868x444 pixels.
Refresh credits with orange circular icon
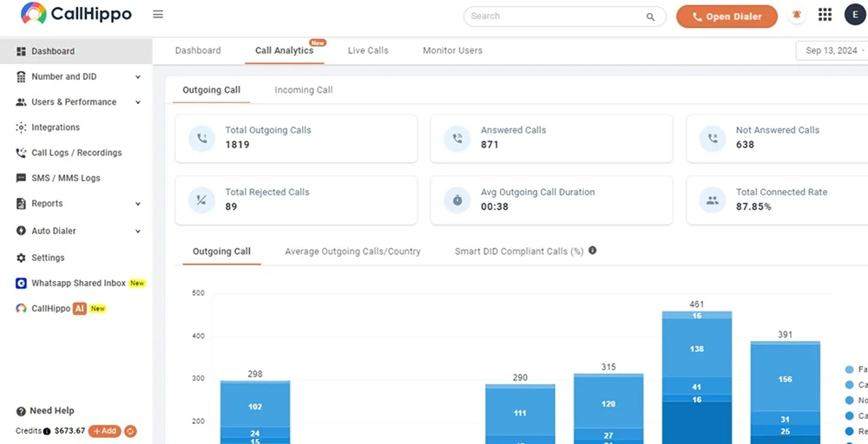(x=131, y=431)
